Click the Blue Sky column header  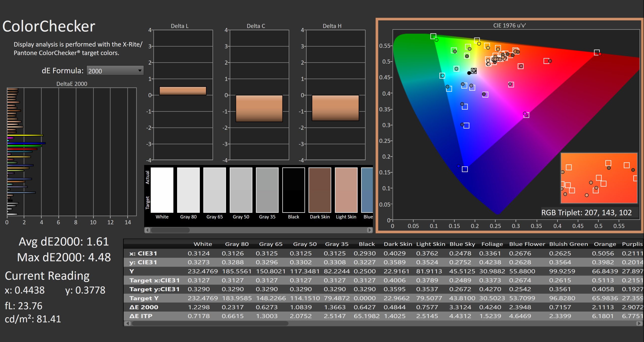(x=462, y=244)
